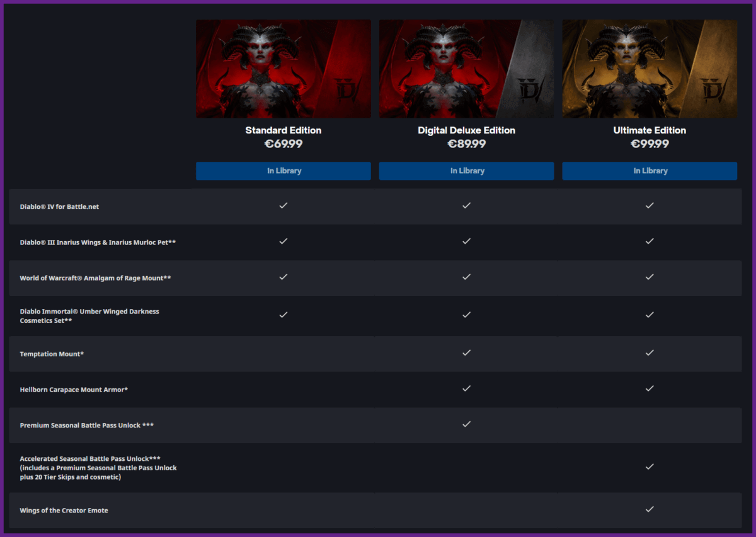Click Ultimate Edition checkmark for Hellborn Carapace Mount Armor
The image size is (756, 537).
[650, 388]
